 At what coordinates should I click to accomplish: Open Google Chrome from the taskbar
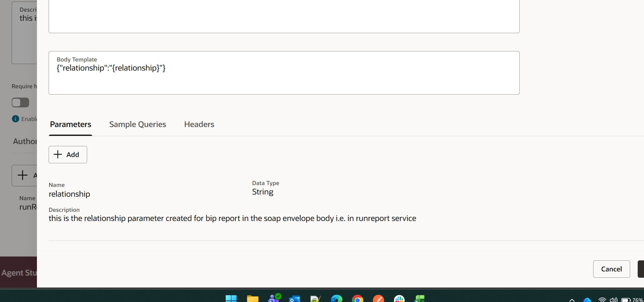358,299
